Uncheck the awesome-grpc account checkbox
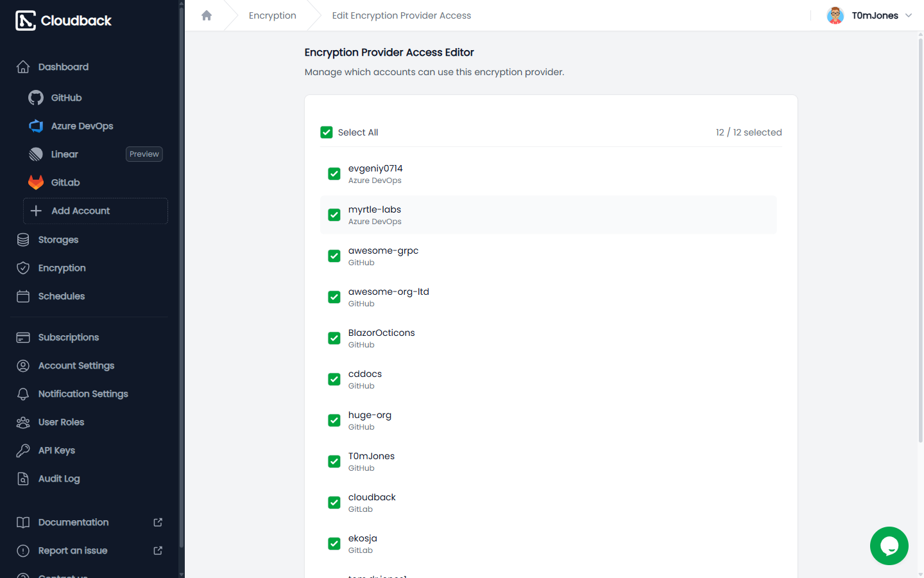The image size is (924, 578). (x=334, y=256)
